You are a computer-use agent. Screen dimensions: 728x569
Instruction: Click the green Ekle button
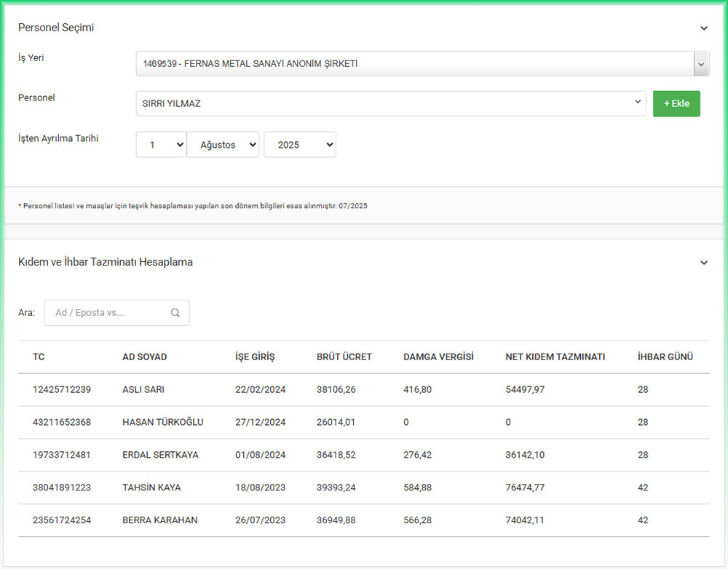(676, 103)
